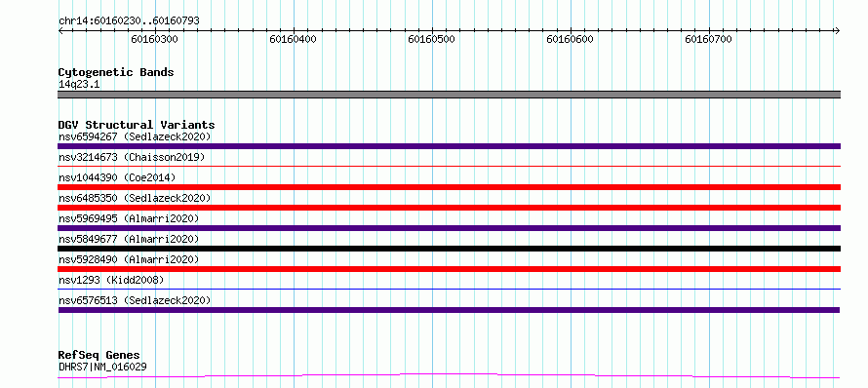Select the red nsv1044390 variant bar
The height and width of the screenshot is (388, 868).
tap(449, 187)
